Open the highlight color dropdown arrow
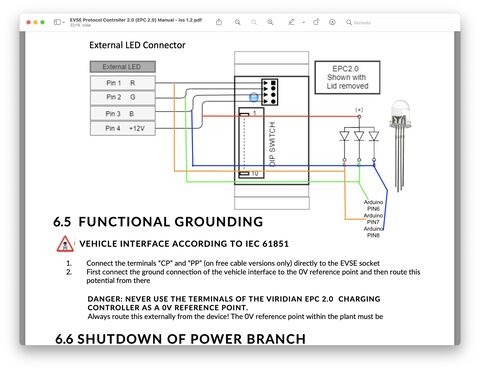Image resolution: width=480 pixels, height=371 pixels. [303, 23]
